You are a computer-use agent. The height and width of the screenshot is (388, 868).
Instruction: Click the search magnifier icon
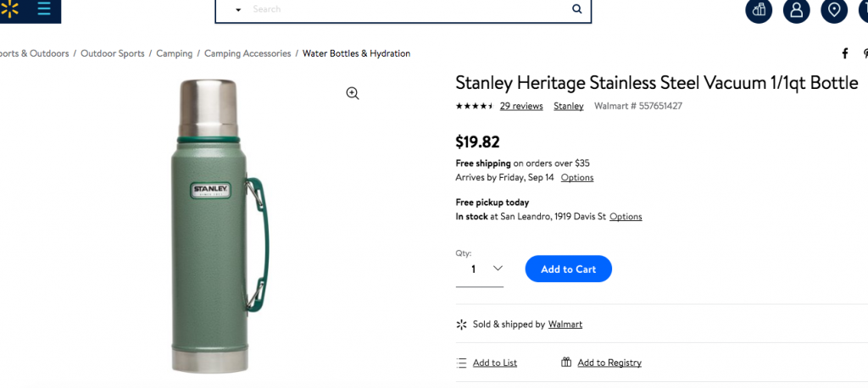click(576, 9)
